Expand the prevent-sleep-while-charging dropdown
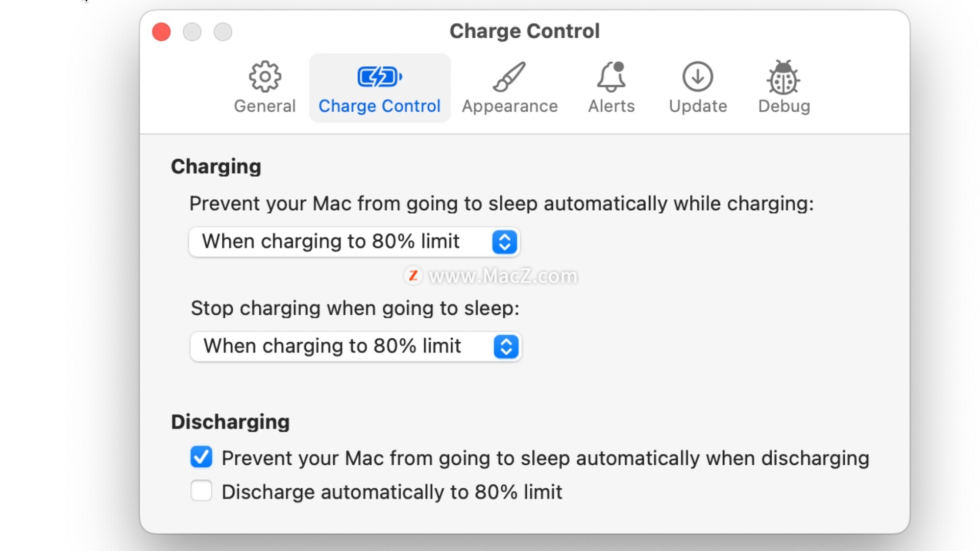The image size is (980, 551). pyautogui.click(x=354, y=242)
